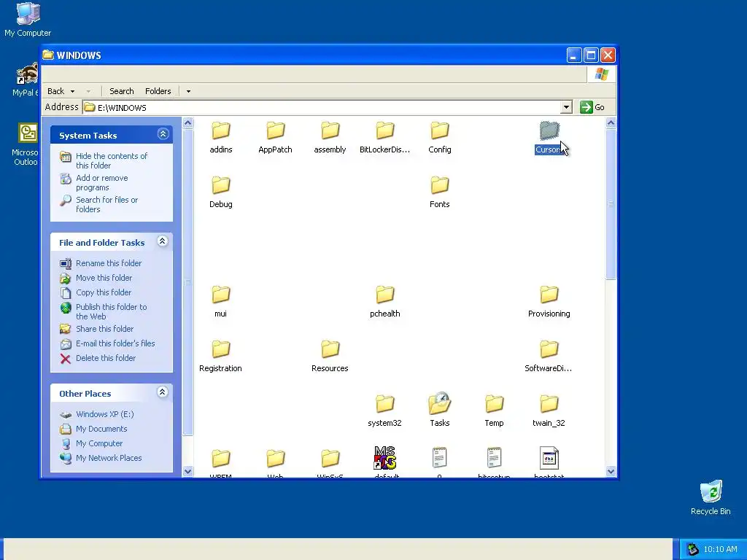This screenshot has height=560, width=747.
Task: Select the system32 folder
Action: [x=384, y=411]
